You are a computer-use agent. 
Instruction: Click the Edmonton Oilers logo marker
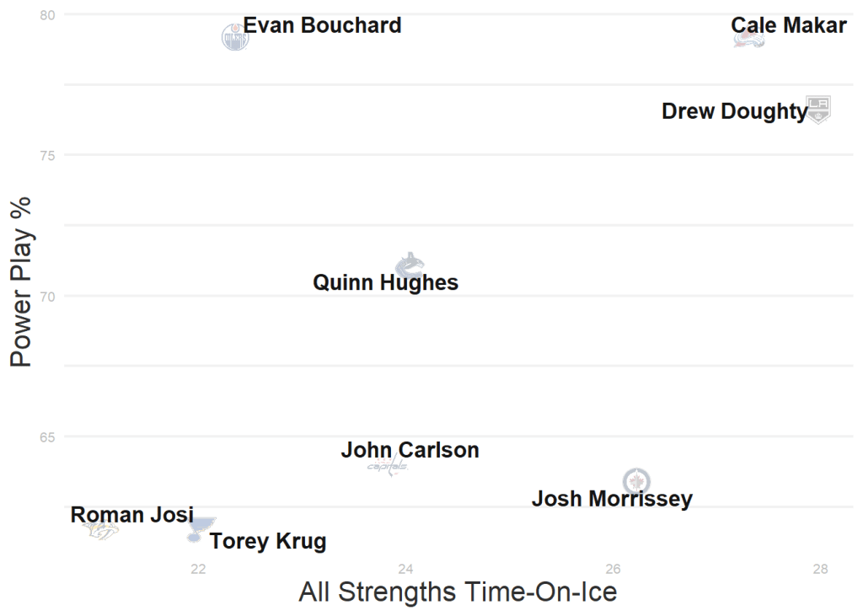point(235,37)
